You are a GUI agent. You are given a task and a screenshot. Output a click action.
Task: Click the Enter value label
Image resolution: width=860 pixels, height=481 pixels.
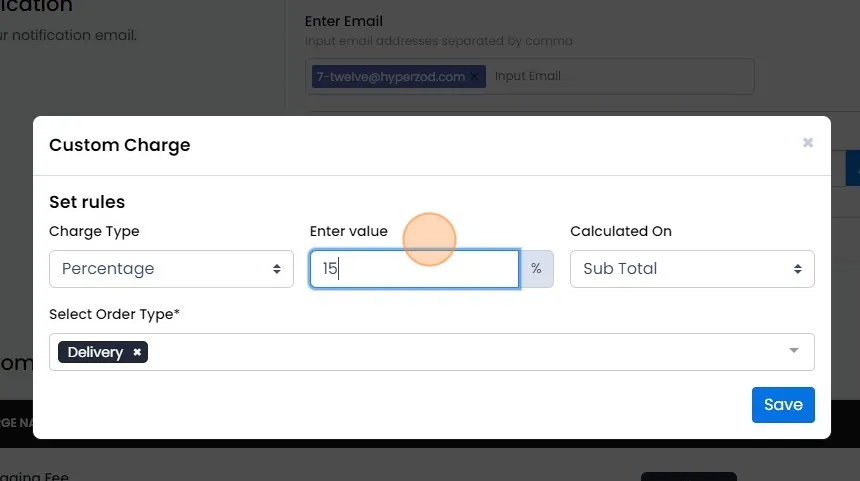point(349,231)
